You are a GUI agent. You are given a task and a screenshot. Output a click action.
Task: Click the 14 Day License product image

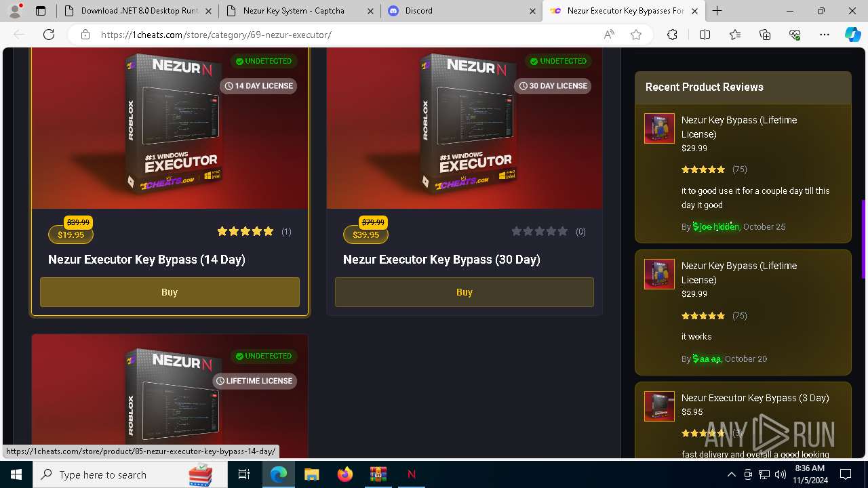(170, 128)
